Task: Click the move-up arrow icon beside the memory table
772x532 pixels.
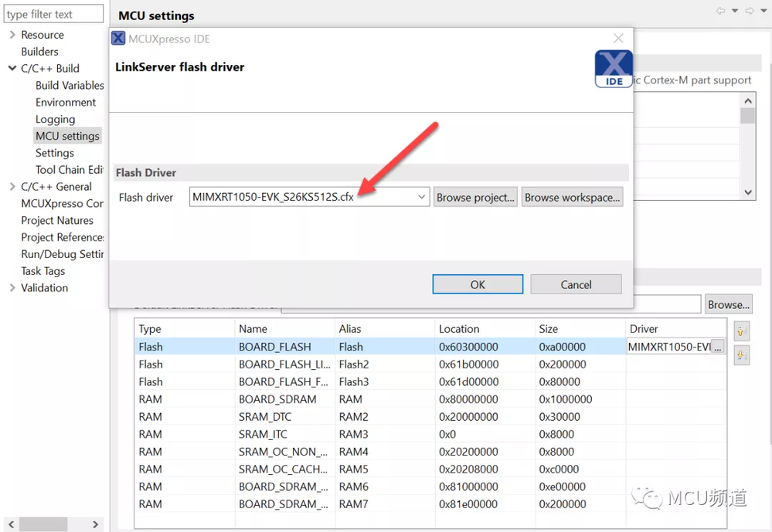Action: pyautogui.click(x=741, y=331)
